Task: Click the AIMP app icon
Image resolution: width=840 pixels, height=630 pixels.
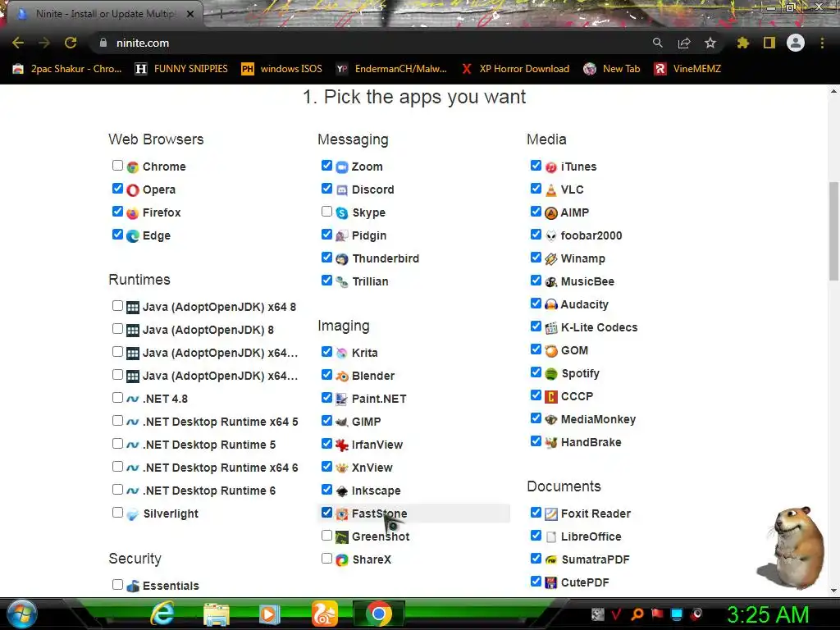Action: (x=550, y=213)
